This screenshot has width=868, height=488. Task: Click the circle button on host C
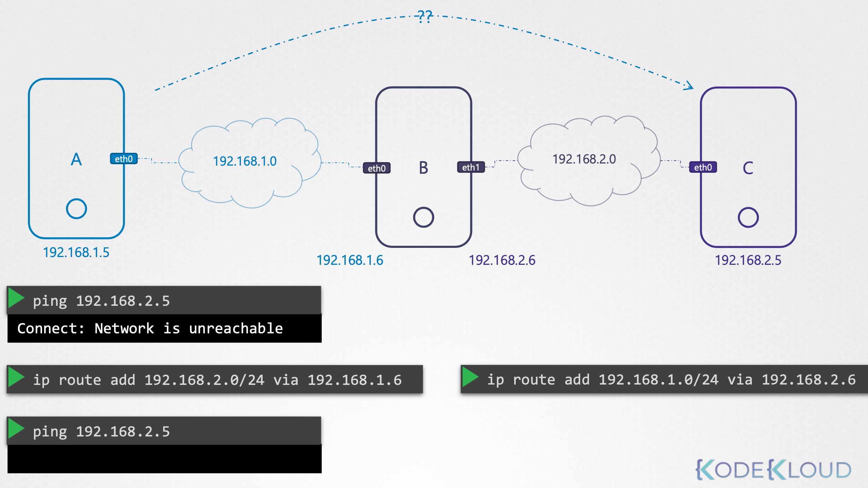click(x=748, y=217)
